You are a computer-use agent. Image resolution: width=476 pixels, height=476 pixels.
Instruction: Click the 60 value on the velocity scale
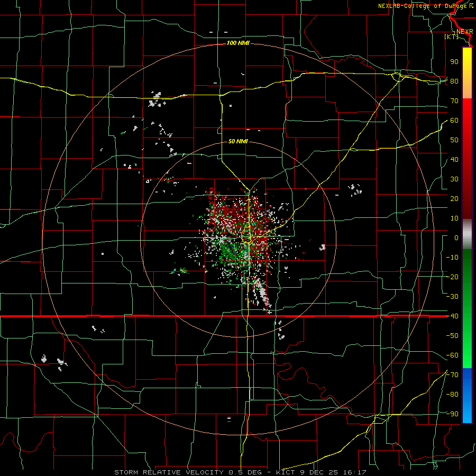coord(454,121)
